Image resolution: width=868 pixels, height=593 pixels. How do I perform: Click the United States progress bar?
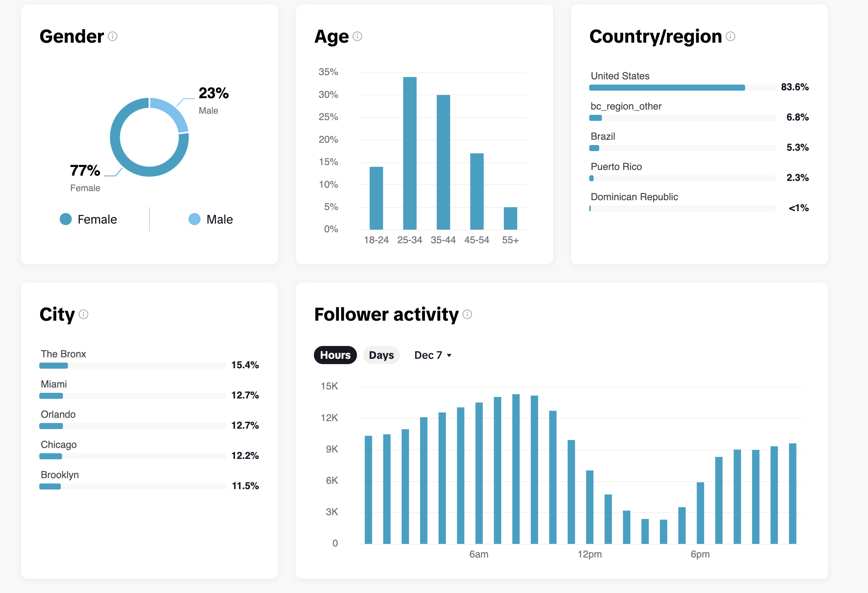coord(682,88)
